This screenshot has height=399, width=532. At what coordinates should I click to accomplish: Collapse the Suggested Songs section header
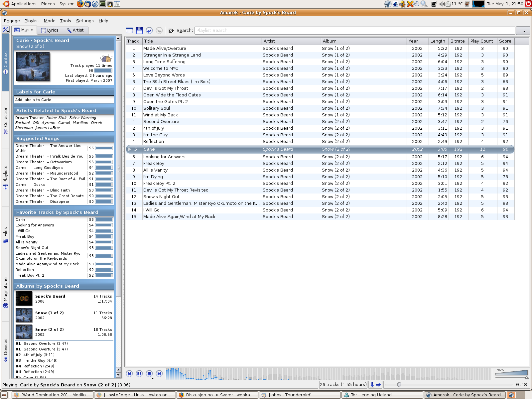(x=64, y=138)
